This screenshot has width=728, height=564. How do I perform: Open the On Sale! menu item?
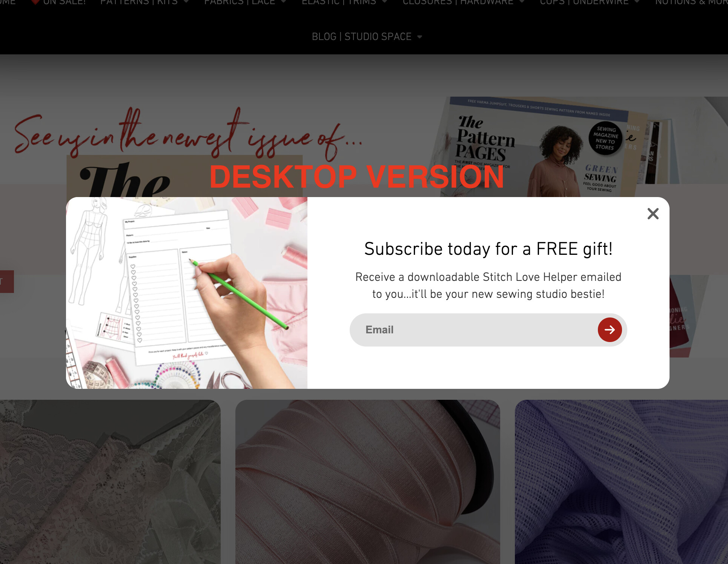pyautogui.click(x=64, y=2)
